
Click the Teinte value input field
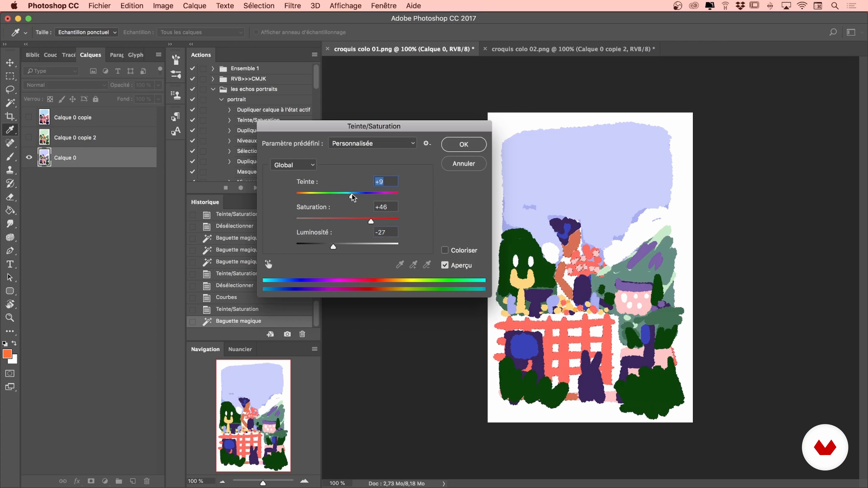(386, 181)
